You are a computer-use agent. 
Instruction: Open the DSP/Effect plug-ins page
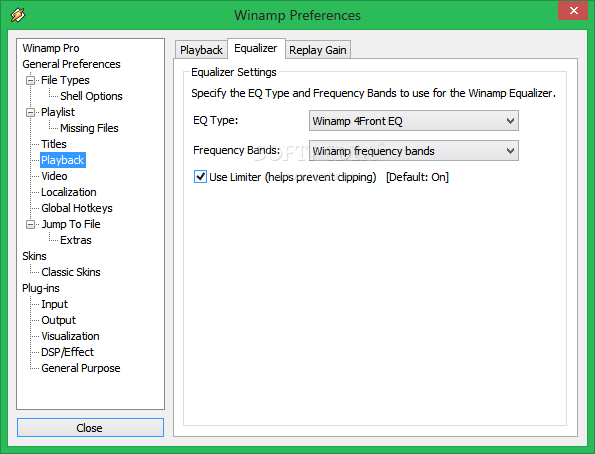[67, 352]
